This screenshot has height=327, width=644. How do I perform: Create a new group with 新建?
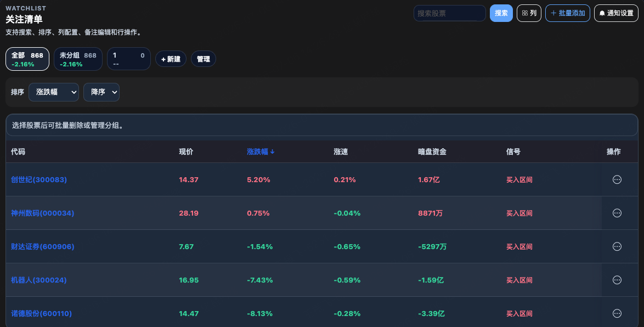click(x=171, y=59)
